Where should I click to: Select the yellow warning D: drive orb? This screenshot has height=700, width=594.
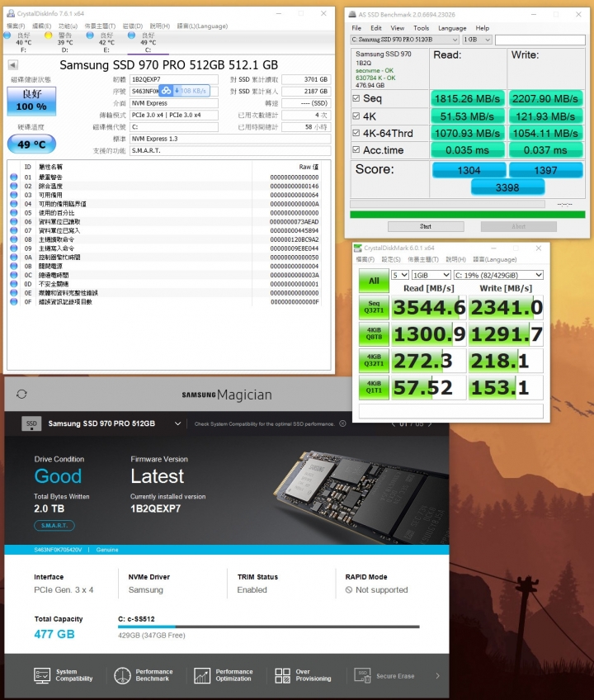pyautogui.click(x=48, y=35)
